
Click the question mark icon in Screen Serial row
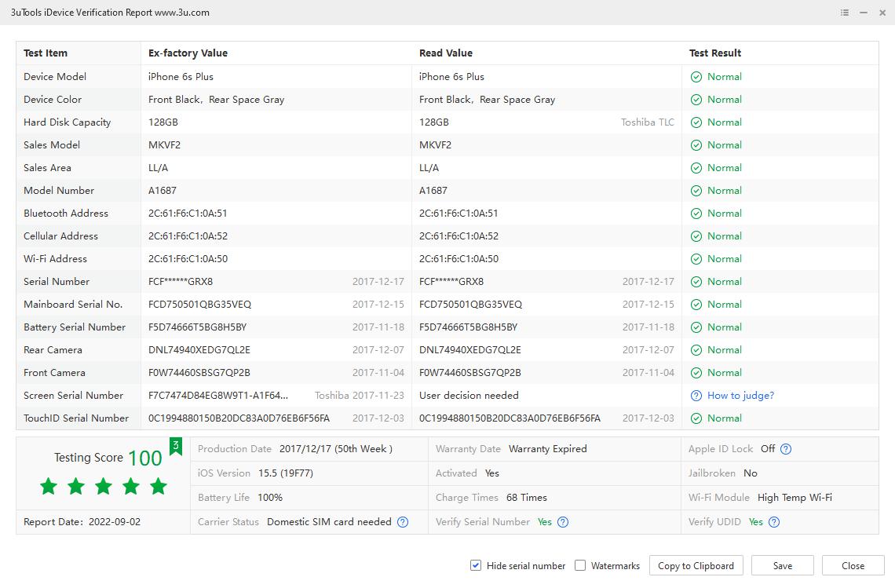696,396
